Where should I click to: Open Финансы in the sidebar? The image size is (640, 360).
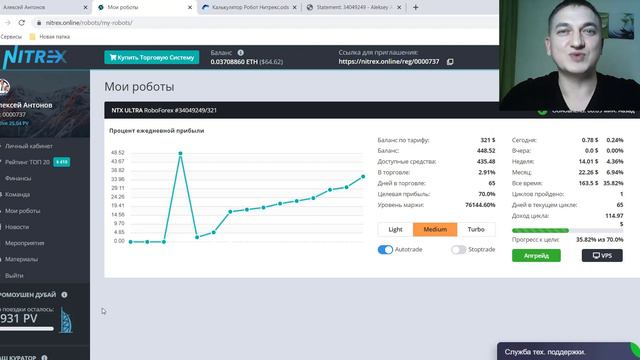tap(18, 178)
